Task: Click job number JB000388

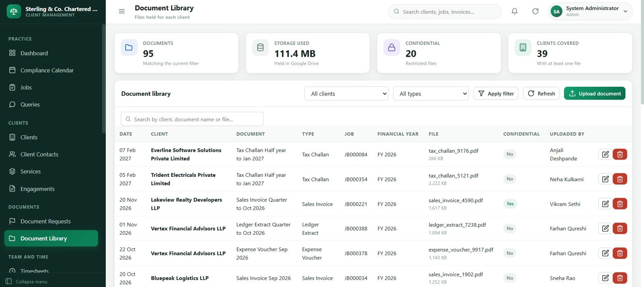Action: (356, 228)
